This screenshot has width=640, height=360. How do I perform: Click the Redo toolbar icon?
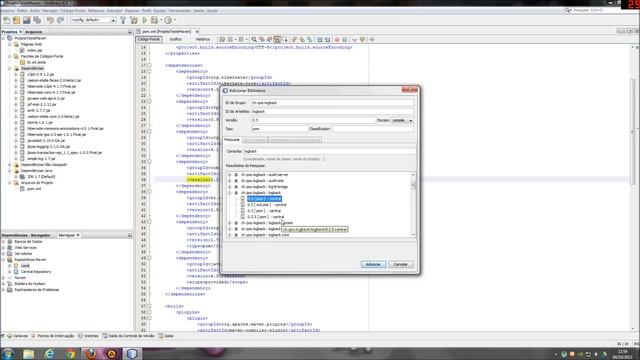point(60,20)
